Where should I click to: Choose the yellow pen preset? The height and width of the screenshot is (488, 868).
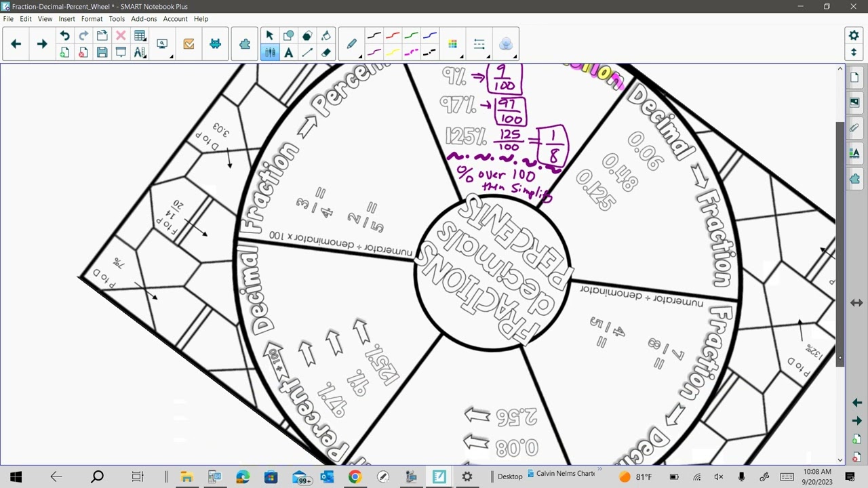click(x=393, y=52)
